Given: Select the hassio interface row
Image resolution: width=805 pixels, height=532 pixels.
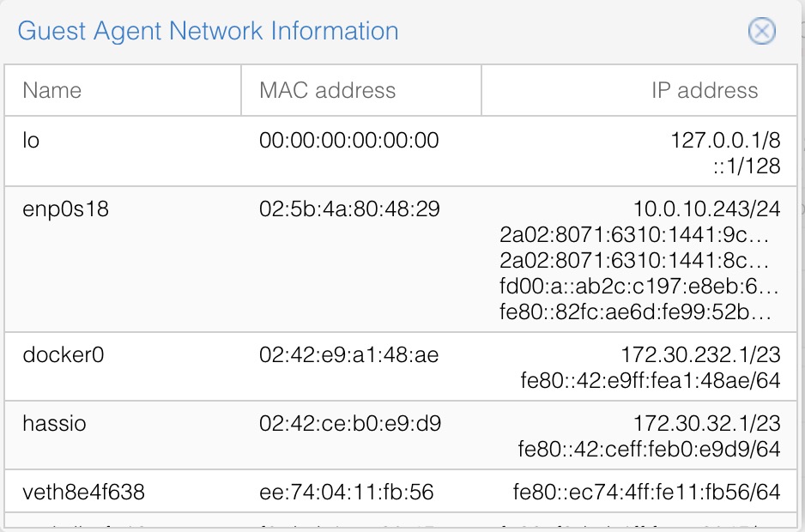Looking at the screenshot, I should pyautogui.click(x=401, y=435).
